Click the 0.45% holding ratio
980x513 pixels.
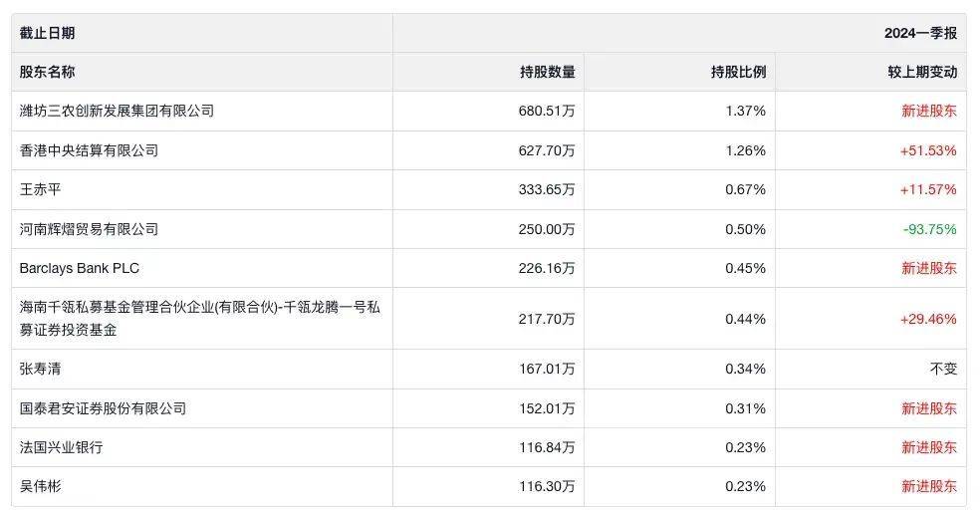(x=746, y=268)
